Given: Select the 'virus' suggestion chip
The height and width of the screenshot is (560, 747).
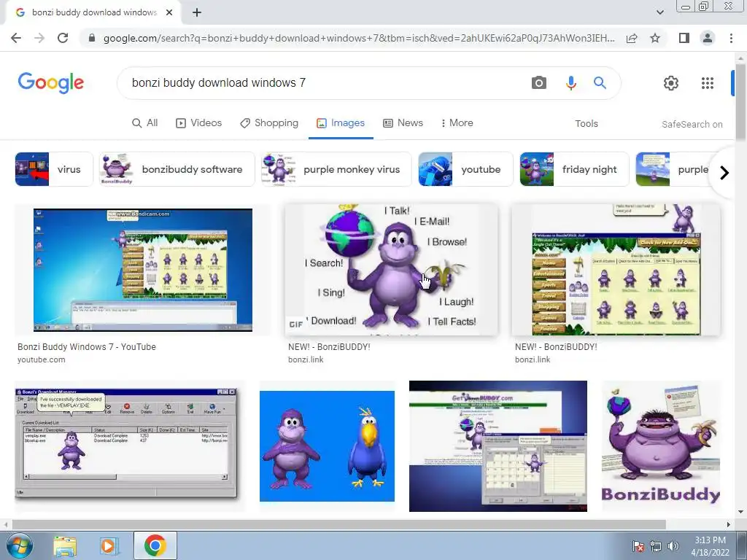Looking at the screenshot, I should (54, 169).
